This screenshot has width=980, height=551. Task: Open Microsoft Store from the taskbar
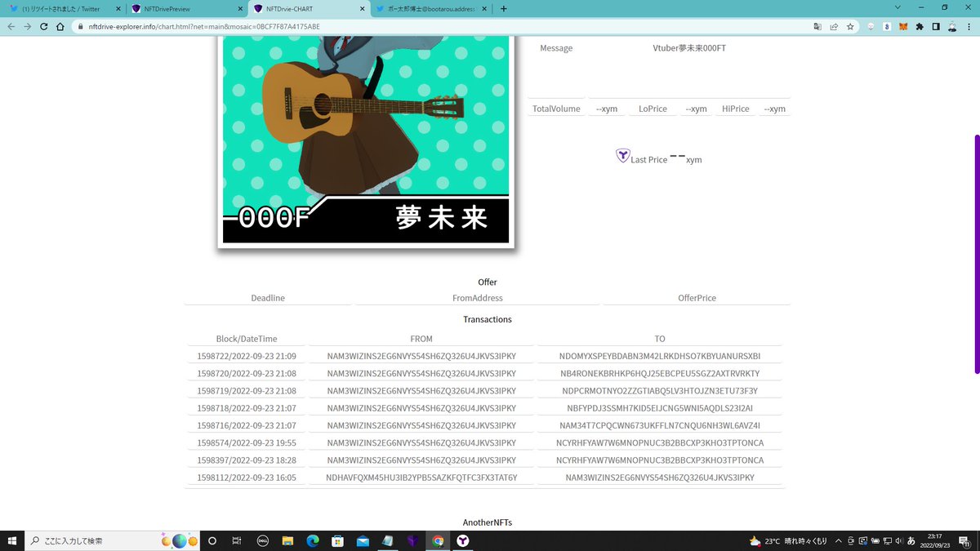coord(337,540)
